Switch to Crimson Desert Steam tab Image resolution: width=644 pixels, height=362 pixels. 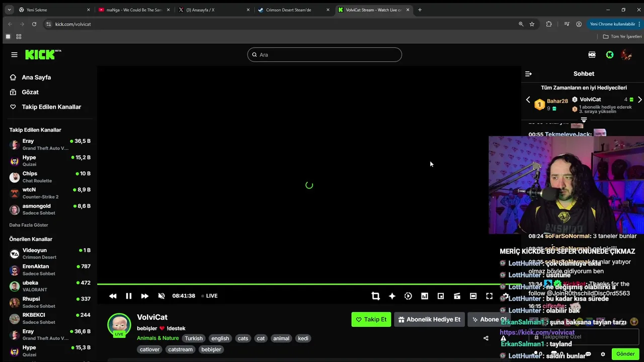click(293, 10)
